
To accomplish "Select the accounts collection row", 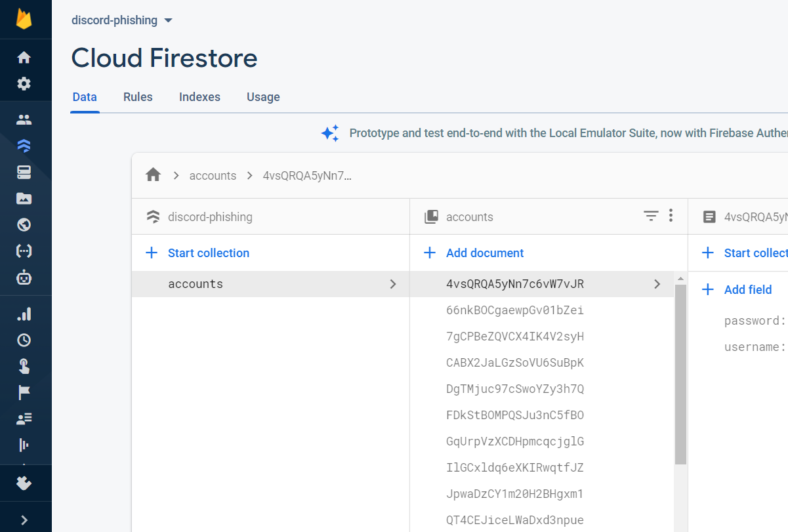I will click(270, 284).
